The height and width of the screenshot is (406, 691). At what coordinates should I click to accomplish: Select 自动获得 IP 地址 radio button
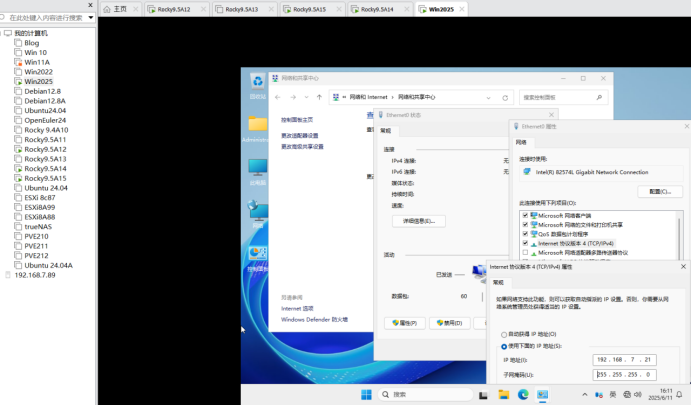[502, 334]
